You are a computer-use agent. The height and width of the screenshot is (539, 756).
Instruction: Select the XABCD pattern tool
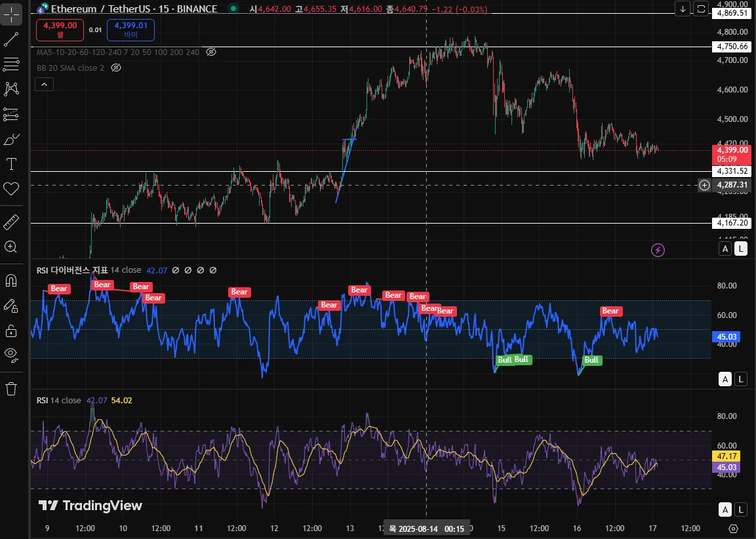[11, 89]
